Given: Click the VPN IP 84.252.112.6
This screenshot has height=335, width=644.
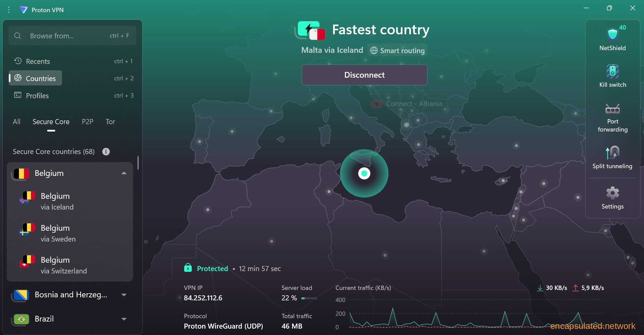Looking at the screenshot, I should click(x=203, y=298).
